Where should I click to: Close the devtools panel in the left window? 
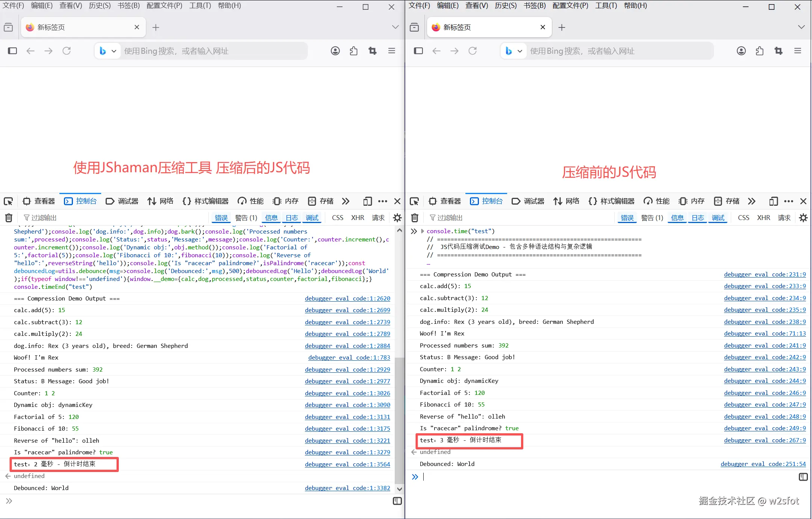point(397,201)
